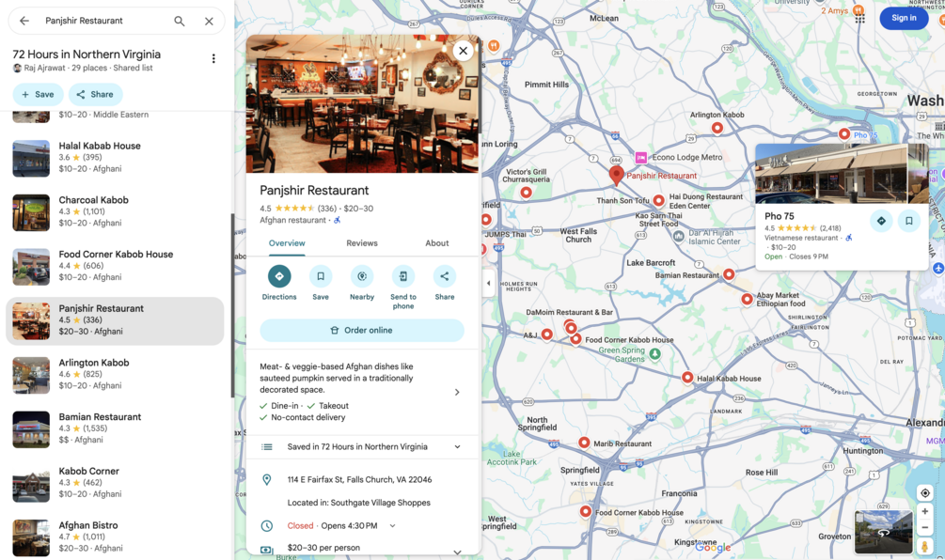The height and width of the screenshot is (560, 945).
Task: Click Pho 75 map pin near Washington
Action: 844,133
